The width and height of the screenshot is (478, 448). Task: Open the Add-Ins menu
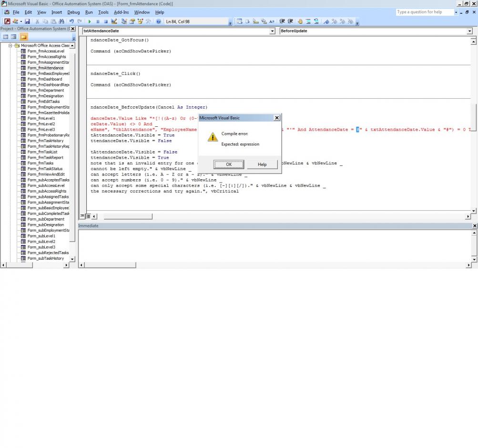(122, 12)
